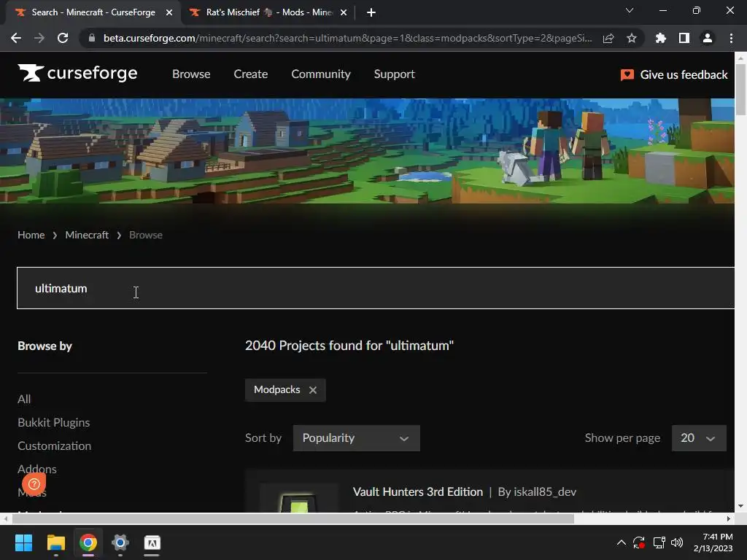Viewport: 747px width, 560px height.
Task: Close the Search - Minecraft - CurseForge tab
Action: pos(169,12)
